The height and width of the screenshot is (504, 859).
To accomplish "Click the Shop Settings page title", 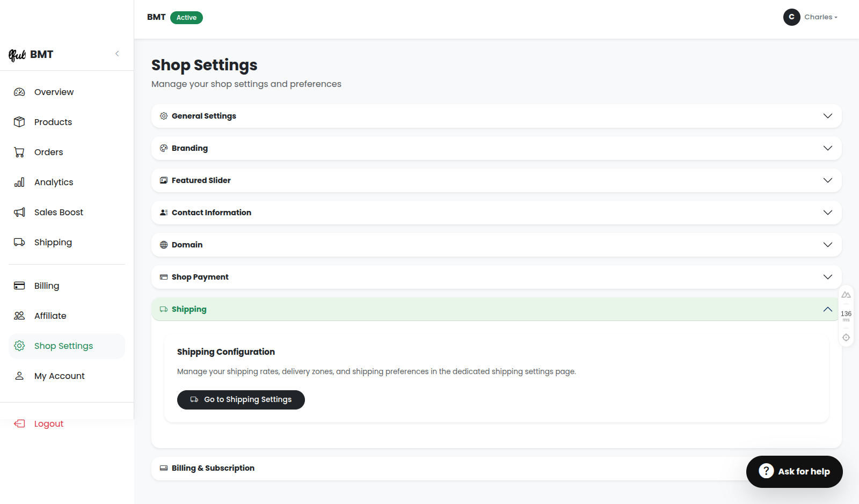I will 205,65.
